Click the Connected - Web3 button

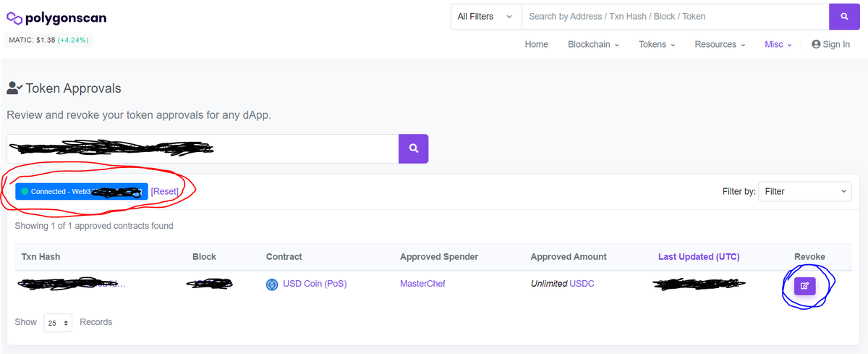(82, 191)
